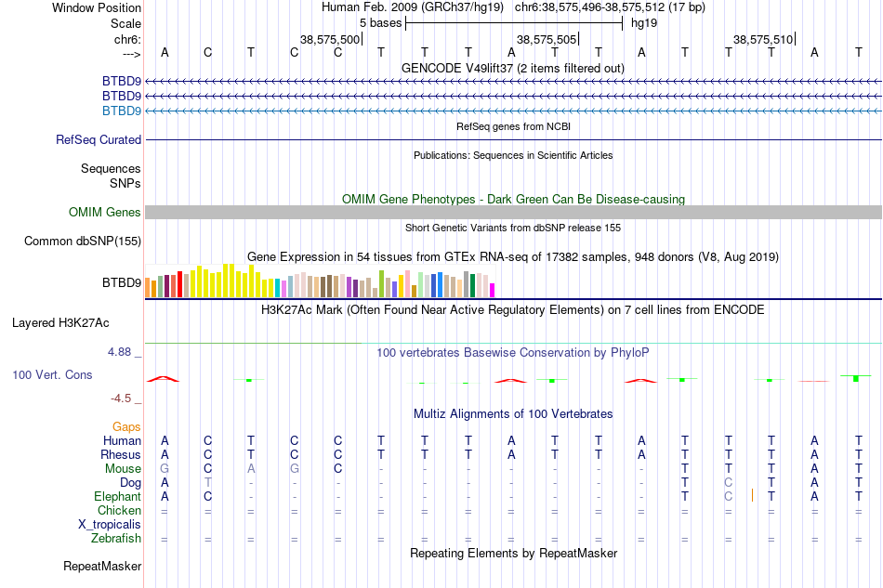Click the 4.88 PhyloP upper bound value
The height and width of the screenshot is (588, 883).
119,352
